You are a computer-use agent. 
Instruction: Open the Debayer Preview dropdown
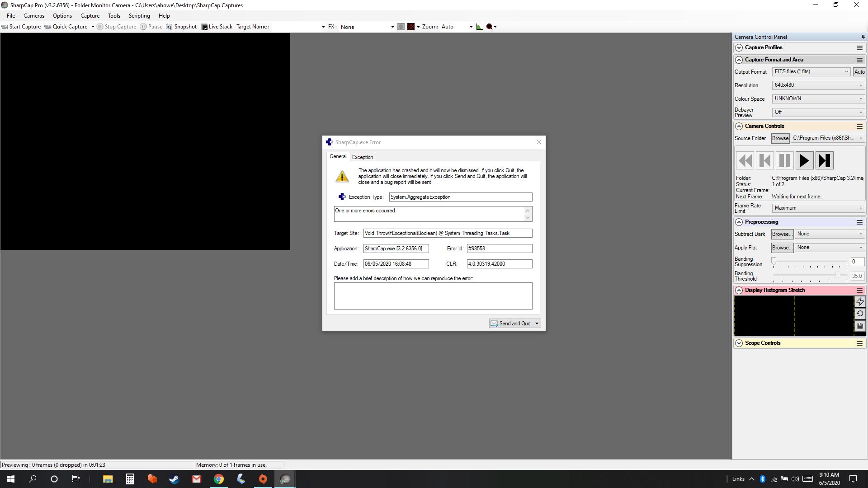(x=818, y=112)
